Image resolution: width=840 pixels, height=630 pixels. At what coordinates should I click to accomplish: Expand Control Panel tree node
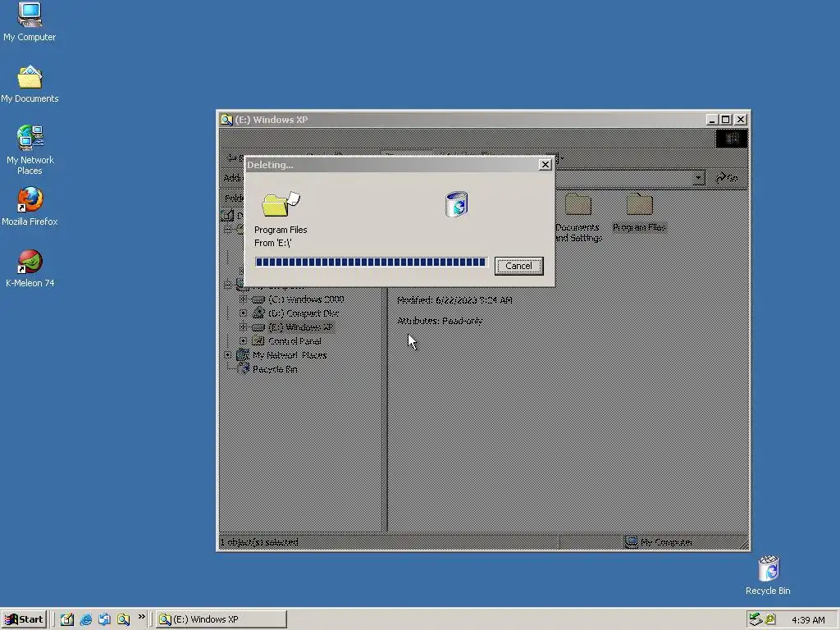(243, 340)
